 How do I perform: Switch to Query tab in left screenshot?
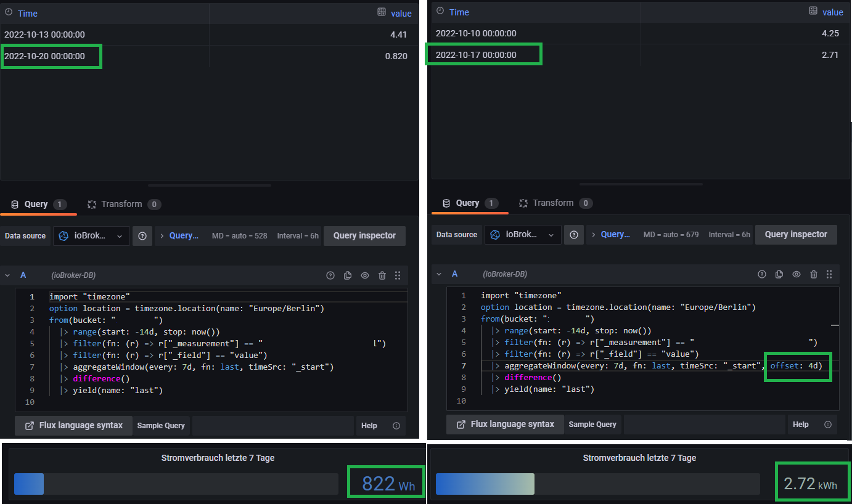coord(39,205)
